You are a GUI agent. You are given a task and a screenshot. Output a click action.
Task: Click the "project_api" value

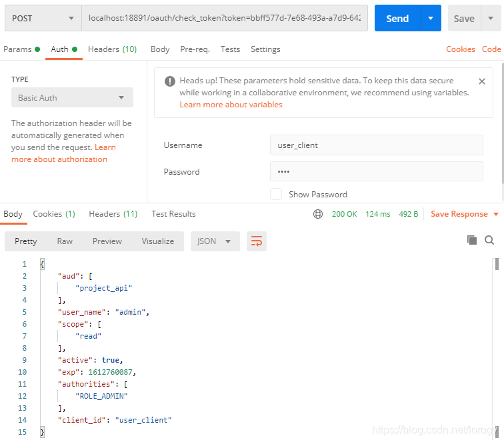point(103,288)
